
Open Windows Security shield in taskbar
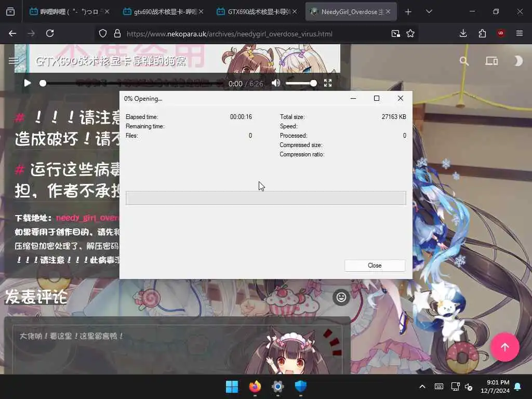click(301, 387)
